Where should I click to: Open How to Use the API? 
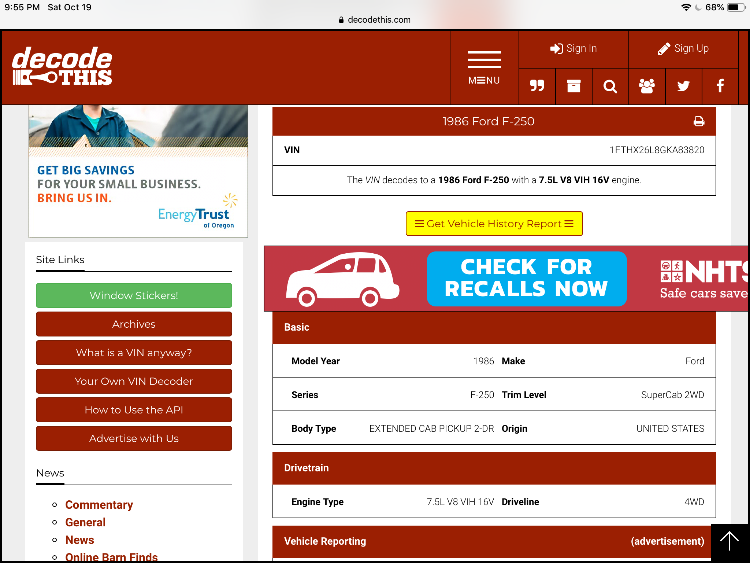coord(134,409)
